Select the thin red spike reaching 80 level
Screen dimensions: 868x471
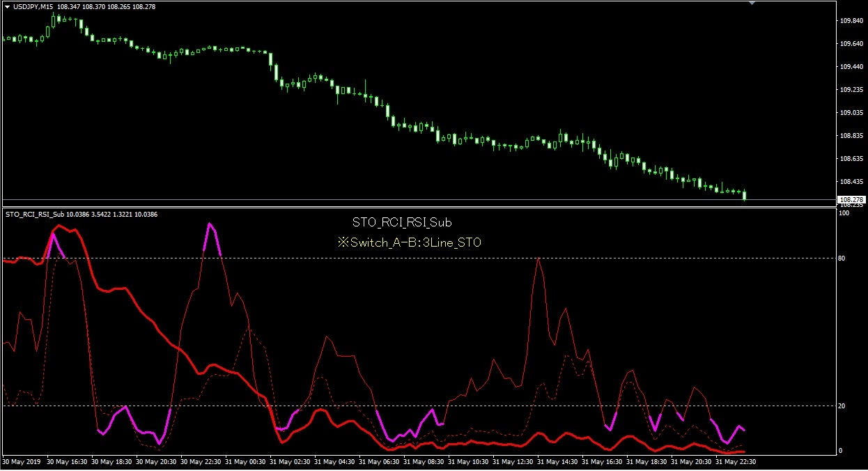pos(538,293)
